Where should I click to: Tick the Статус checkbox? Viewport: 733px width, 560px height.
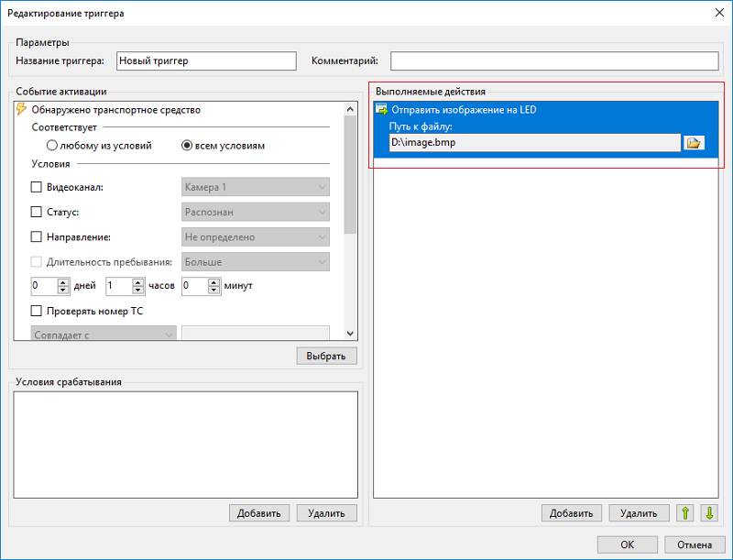pos(36,212)
